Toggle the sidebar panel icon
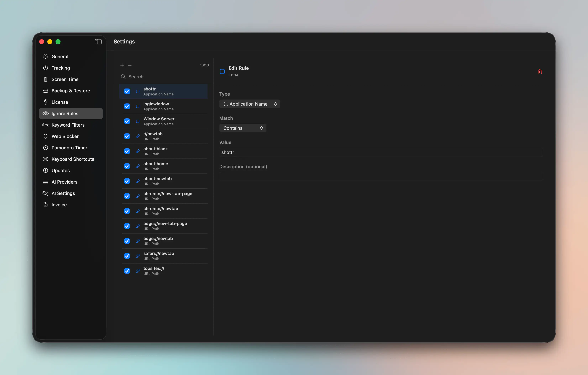This screenshot has width=588, height=375. pos(98,41)
